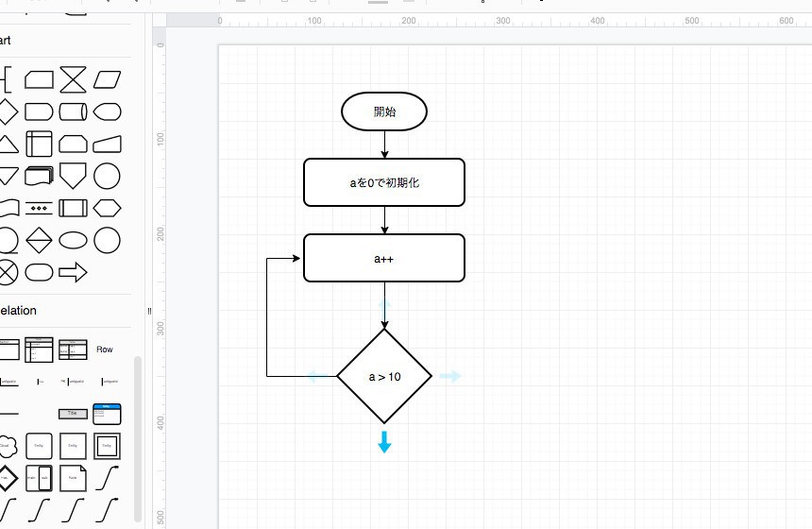Choose the double-bordered Entity shape

pyautogui.click(x=108, y=446)
